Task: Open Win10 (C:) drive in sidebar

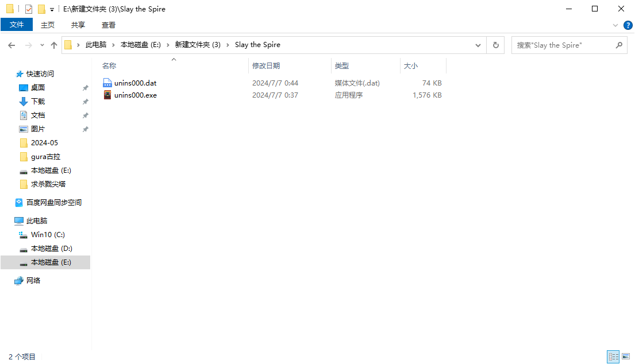Action: coord(48,235)
